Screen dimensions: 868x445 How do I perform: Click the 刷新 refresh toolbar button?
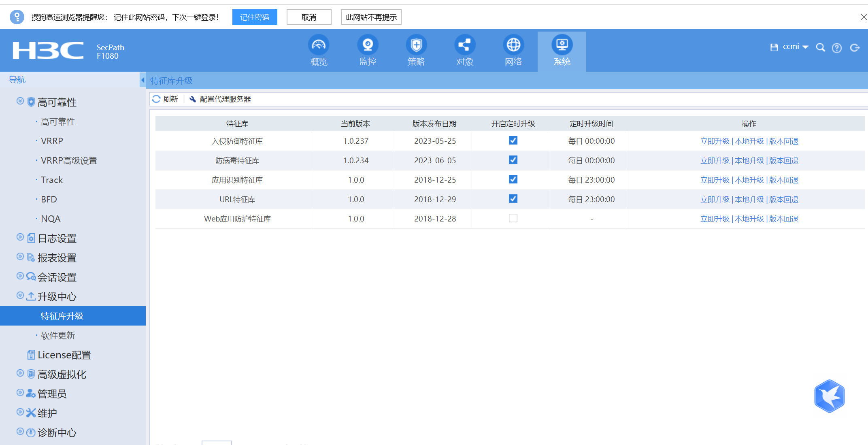166,99
